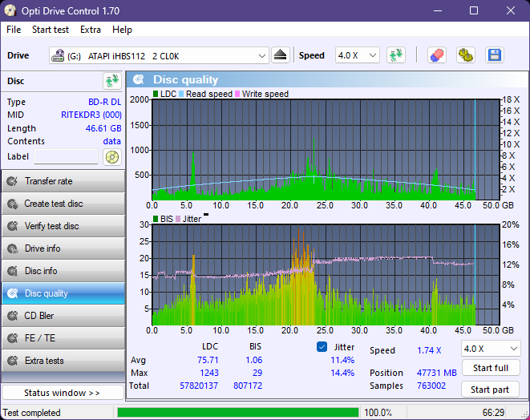Open the test speed dropdown above Start full
This screenshot has height=420, width=530.
pyautogui.click(x=490, y=349)
